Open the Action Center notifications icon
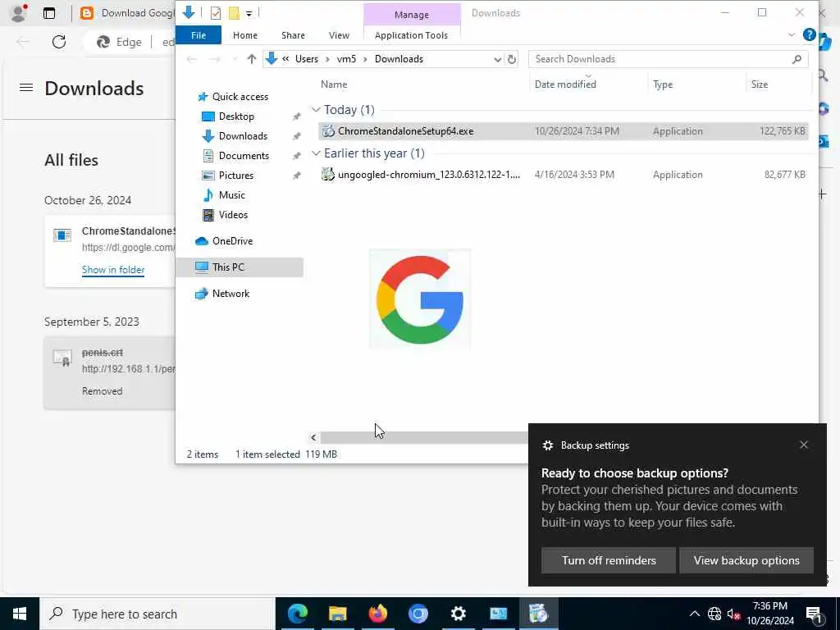The width and height of the screenshot is (840, 630). 814,614
